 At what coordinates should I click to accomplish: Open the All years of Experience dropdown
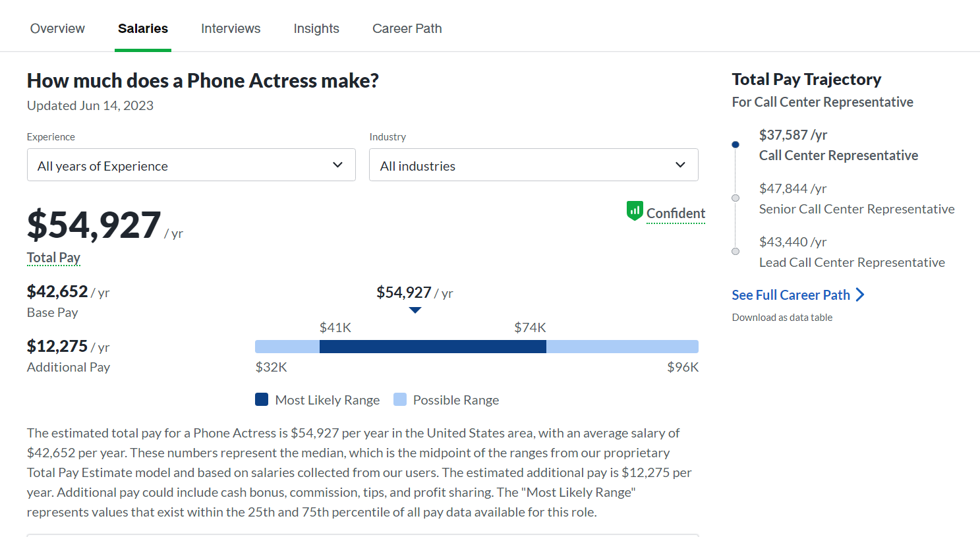tap(191, 165)
